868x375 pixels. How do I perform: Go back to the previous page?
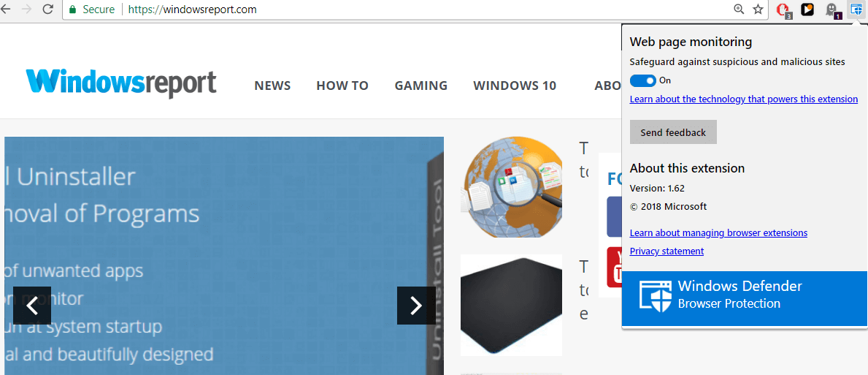click(6, 9)
